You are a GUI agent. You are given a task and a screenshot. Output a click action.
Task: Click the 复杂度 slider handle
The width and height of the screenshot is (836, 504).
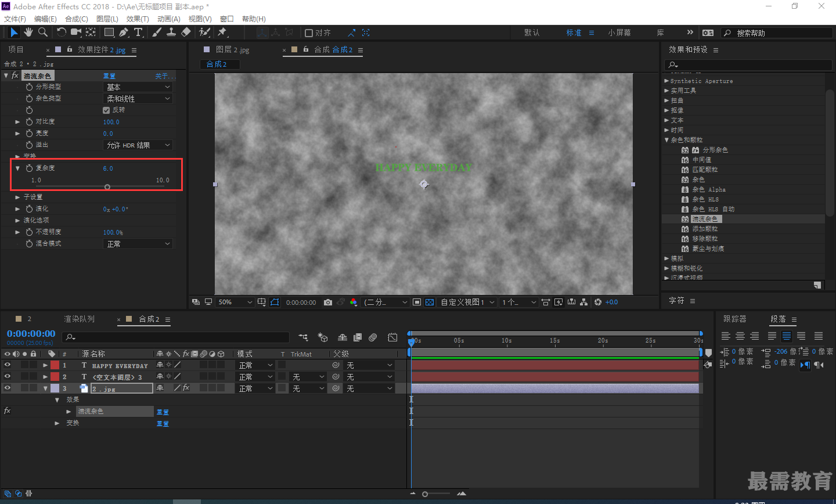[x=107, y=187]
